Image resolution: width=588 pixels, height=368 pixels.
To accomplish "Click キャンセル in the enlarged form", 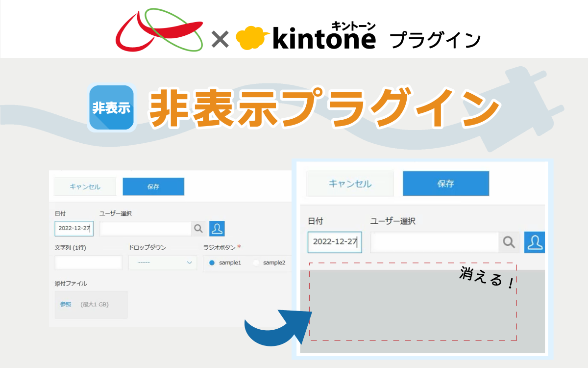I will (x=350, y=184).
